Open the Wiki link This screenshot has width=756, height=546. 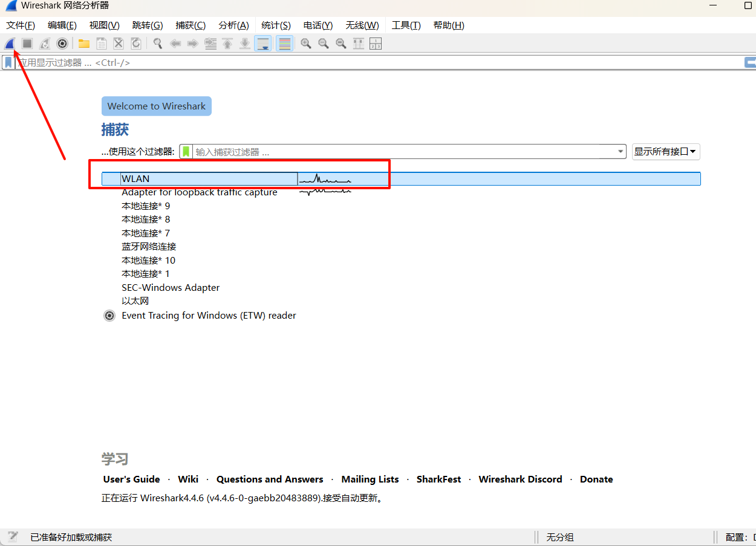(188, 479)
